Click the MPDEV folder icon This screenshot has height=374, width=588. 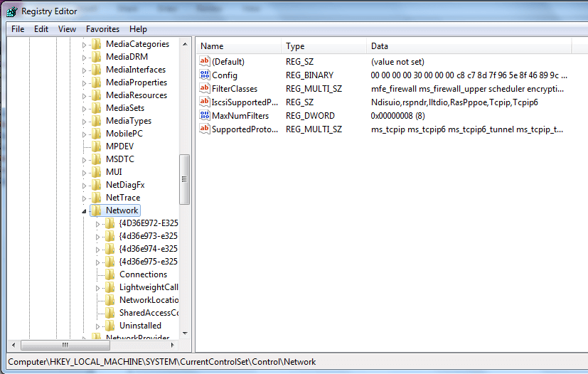click(97, 146)
